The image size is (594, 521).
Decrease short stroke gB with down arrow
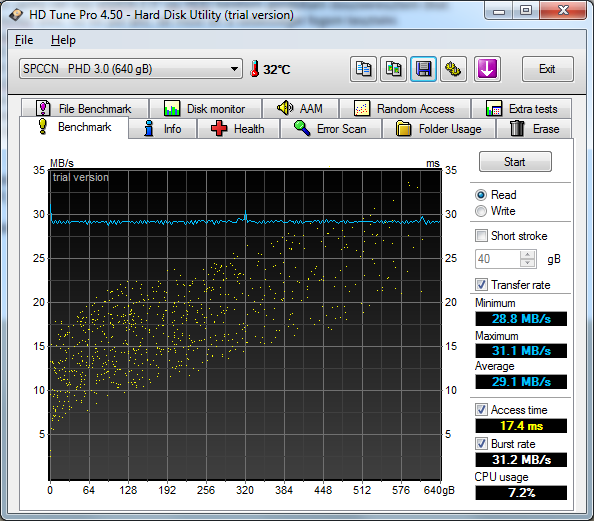click(527, 263)
